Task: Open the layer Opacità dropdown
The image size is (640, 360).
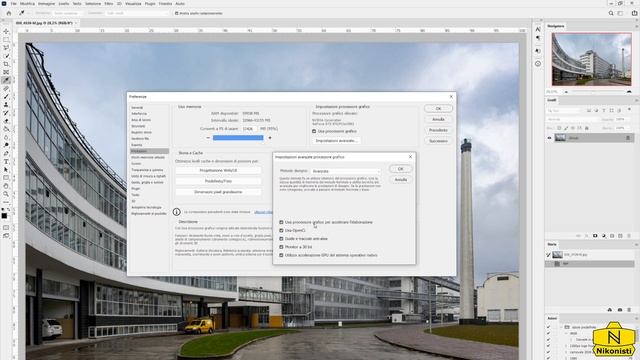Action: click(x=622, y=119)
